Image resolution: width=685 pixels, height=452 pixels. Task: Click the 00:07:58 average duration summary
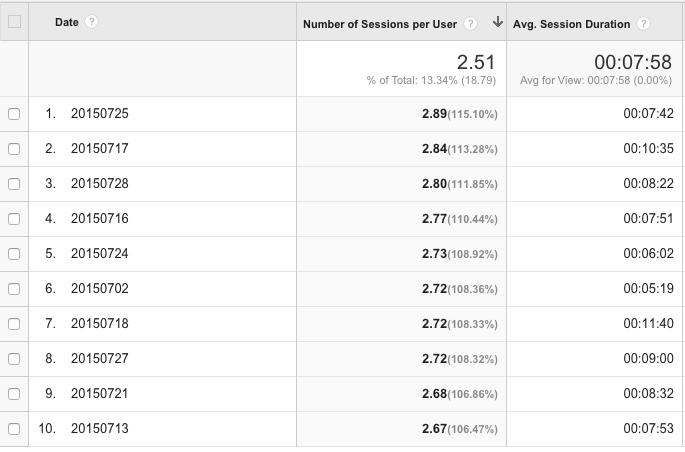click(x=634, y=62)
